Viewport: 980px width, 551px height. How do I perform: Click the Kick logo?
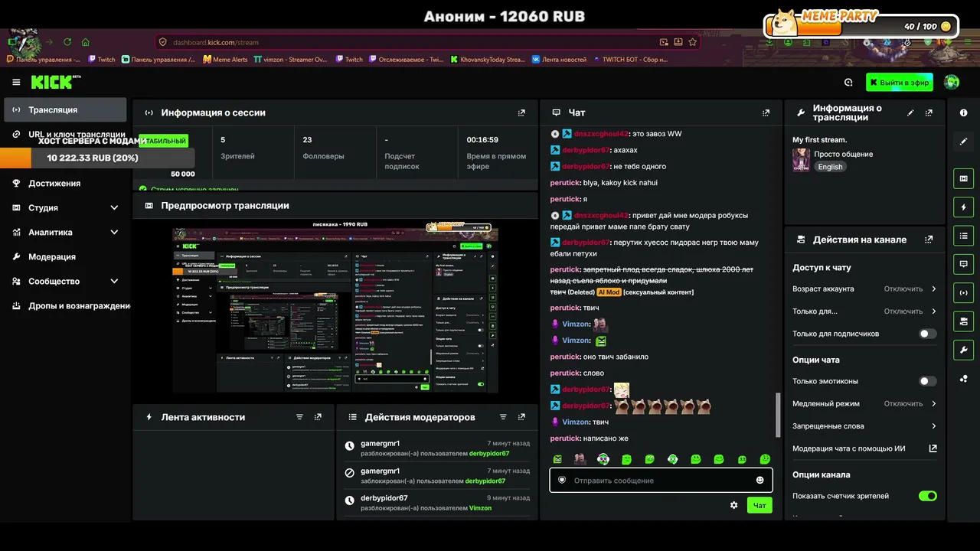55,82
